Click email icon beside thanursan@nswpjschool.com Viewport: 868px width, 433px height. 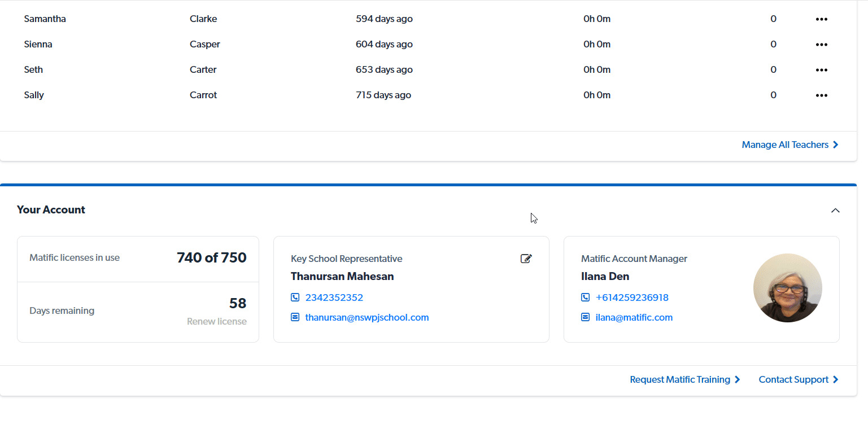295,317
